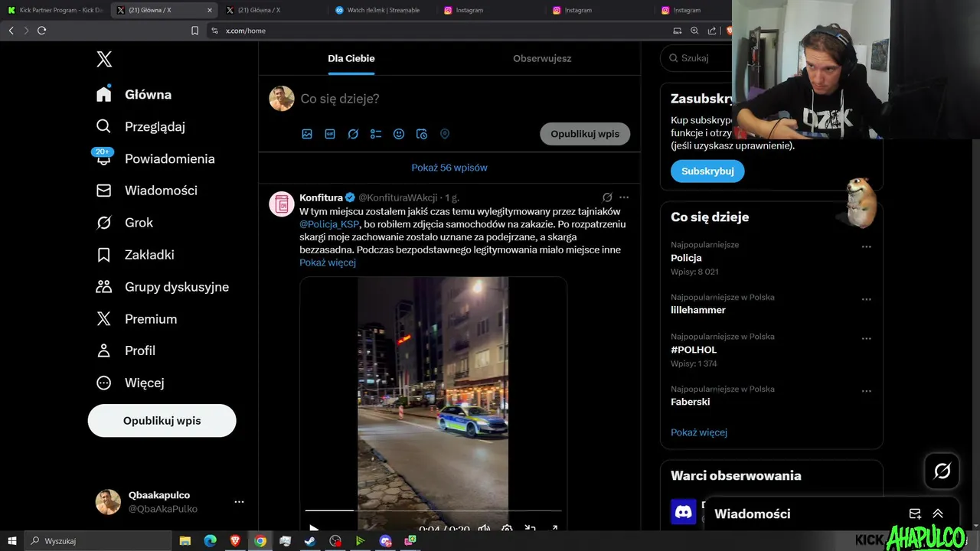Image resolution: width=980 pixels, height=551 pixels.
Task: Open Premium in the sidebar
Action: click(x=136, y=319)
